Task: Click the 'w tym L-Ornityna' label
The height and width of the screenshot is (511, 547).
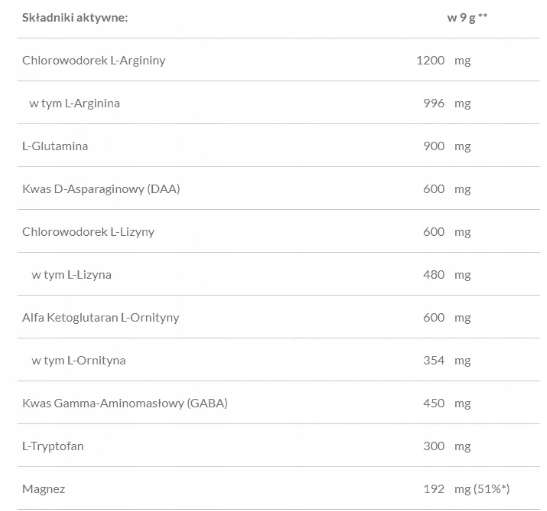Action: coord(78,360)
